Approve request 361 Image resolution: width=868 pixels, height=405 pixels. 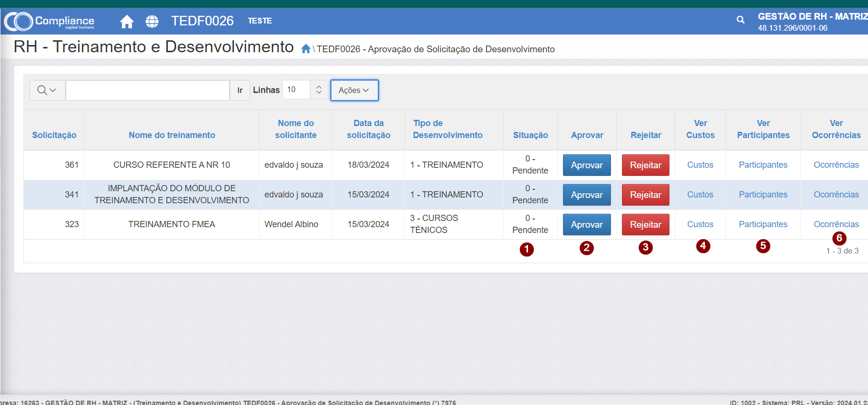point(587,165)
